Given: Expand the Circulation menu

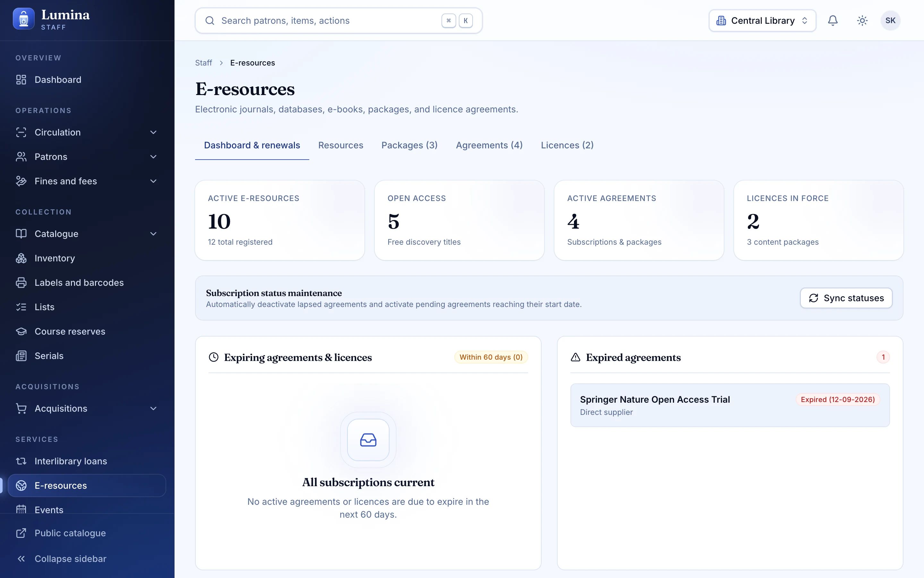Looking at the screenshot, I should coord(87,132).
